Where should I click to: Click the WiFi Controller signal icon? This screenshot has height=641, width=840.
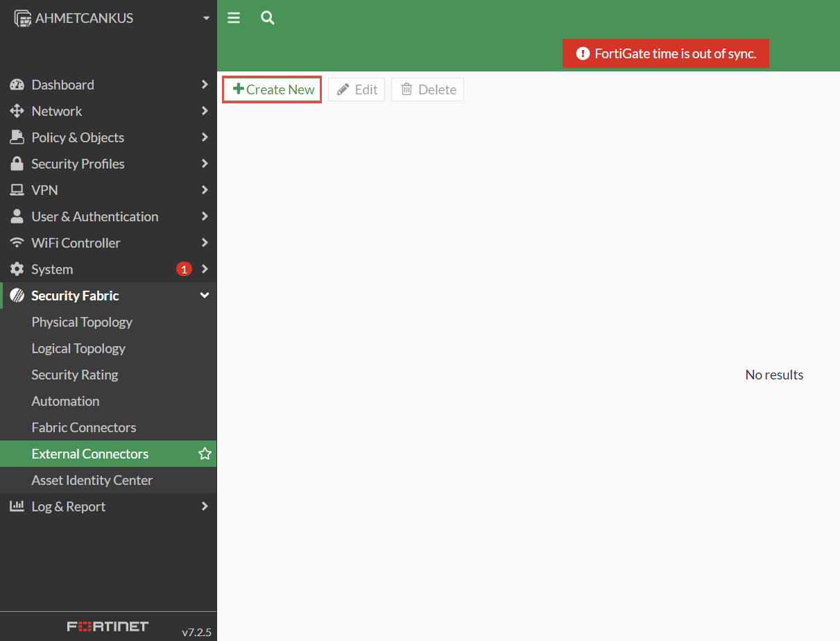(x=17, y=243)
